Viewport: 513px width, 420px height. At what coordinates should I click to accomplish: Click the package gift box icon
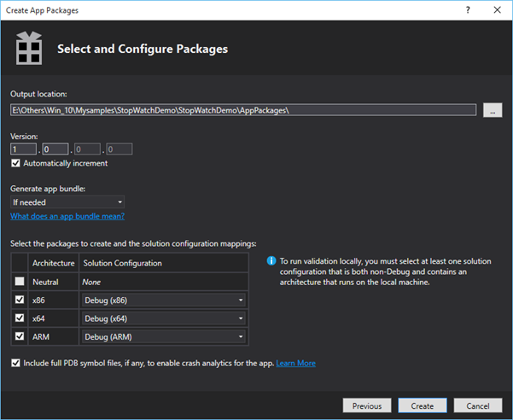(x=30, y=49)
